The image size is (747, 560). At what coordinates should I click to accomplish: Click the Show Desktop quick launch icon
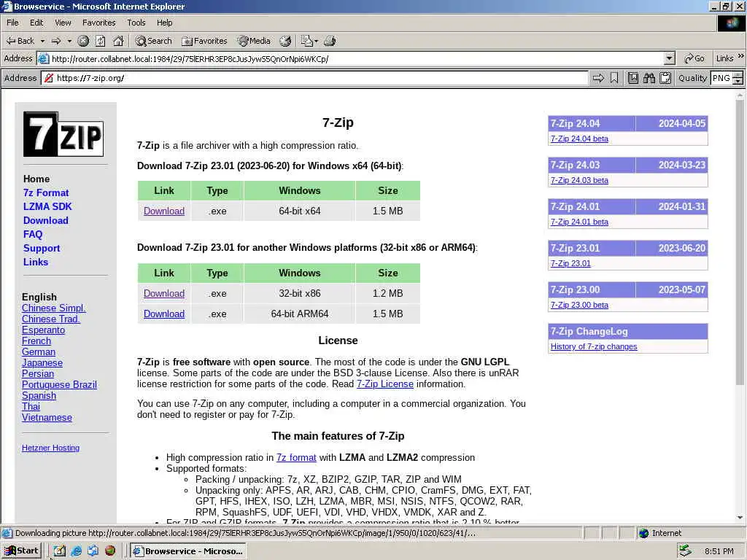pos(59,551)
